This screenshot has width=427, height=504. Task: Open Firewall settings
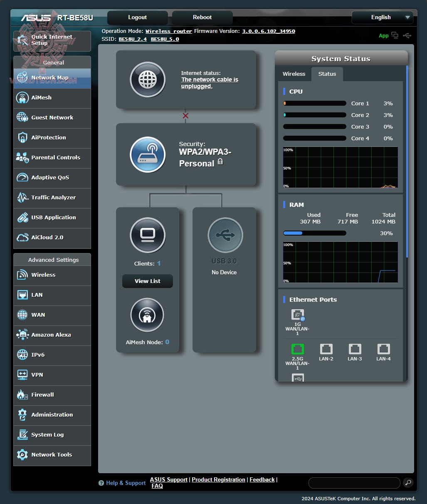point(52,395)
